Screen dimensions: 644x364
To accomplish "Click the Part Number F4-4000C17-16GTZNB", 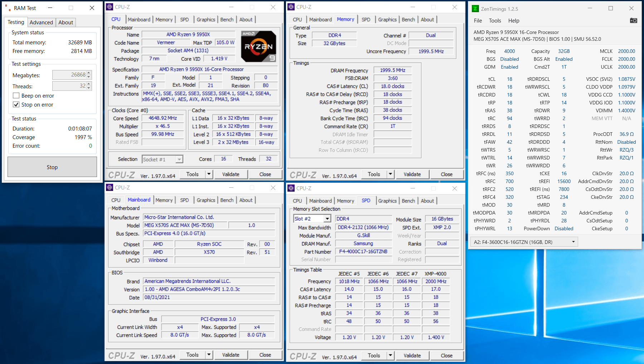I will 363,251.
